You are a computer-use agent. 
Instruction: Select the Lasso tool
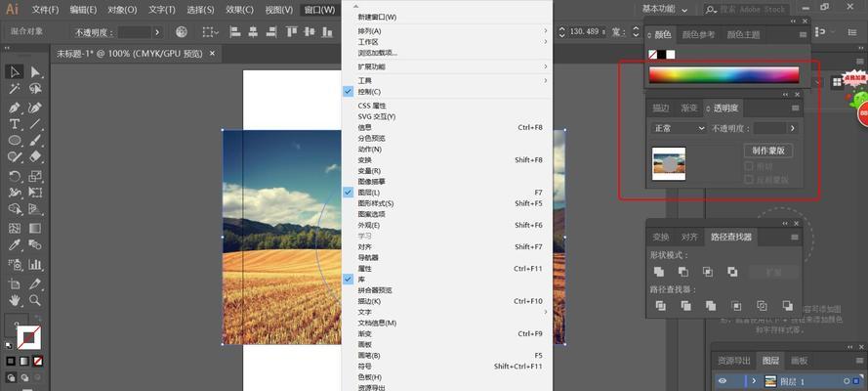pyautogui.click(x=35, y=89)
